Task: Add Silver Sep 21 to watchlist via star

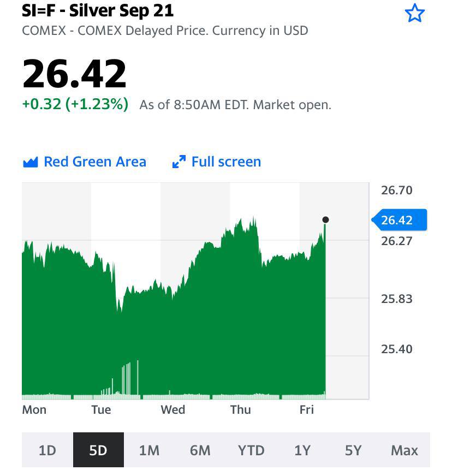Action: pos(414,13)
